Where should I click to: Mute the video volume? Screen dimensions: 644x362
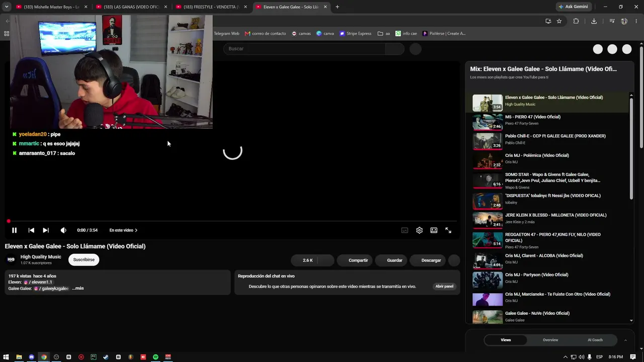63,230
